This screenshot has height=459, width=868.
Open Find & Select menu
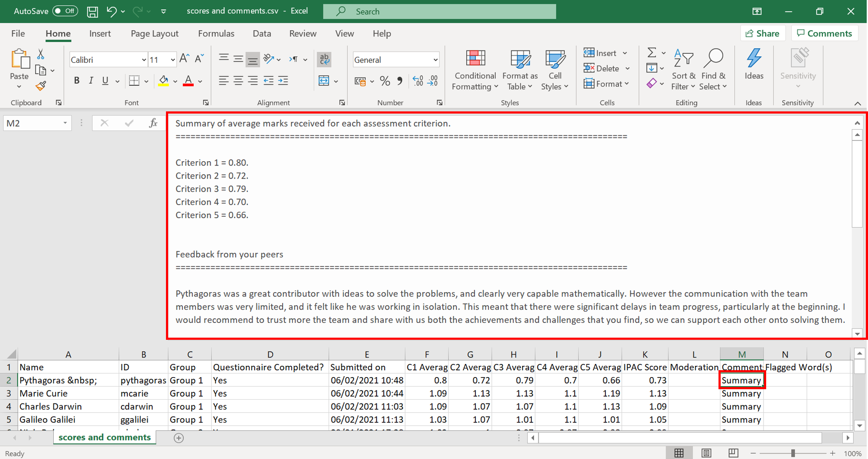click(713, 69)
